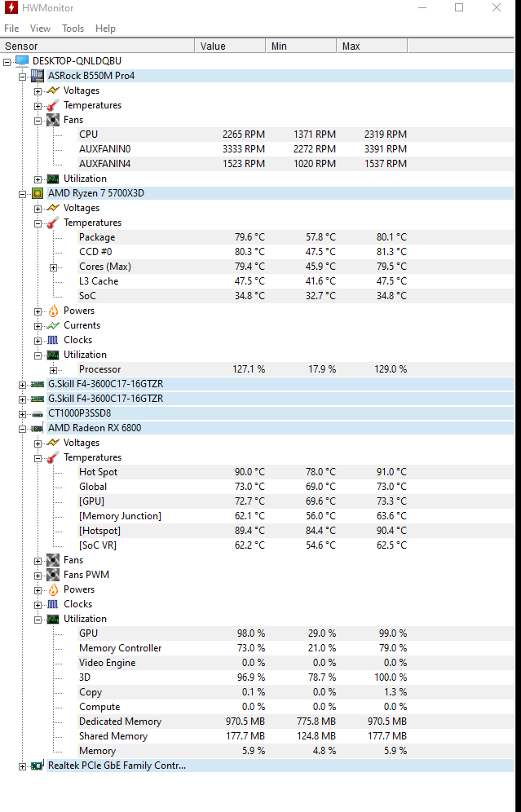Expand the Cores (Max) temperature row

click(53, 267)
